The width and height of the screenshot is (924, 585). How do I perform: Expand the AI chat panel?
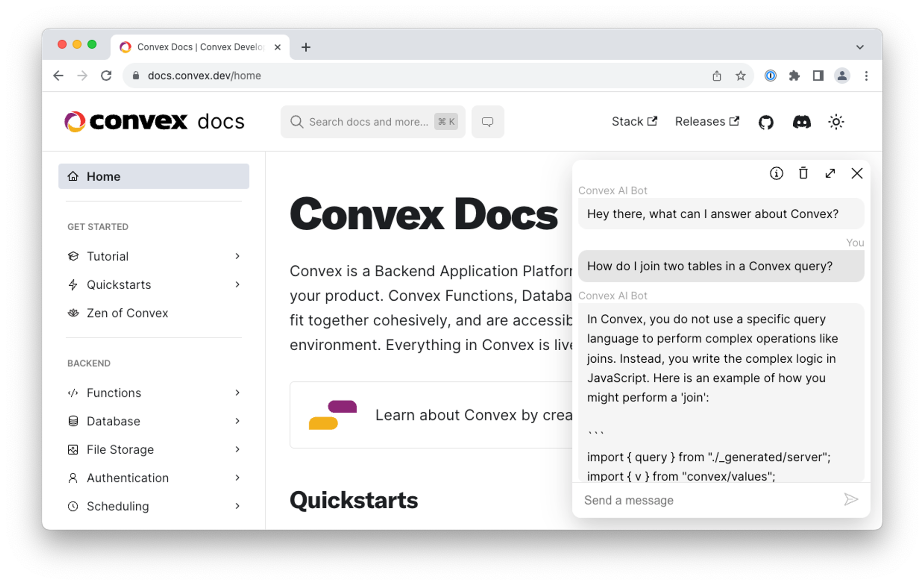pos(830,173)
